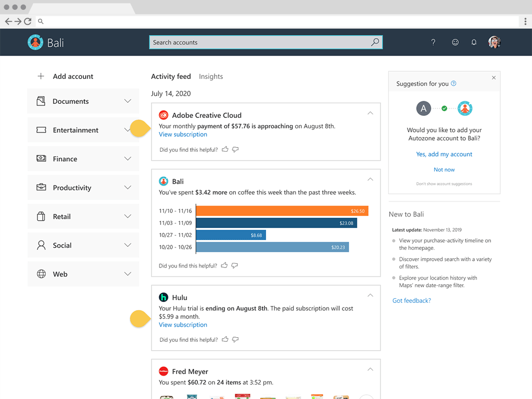The height and width of the screenshot is (399, 532).
Task: Click Add account label
Action: click(73, 76)
